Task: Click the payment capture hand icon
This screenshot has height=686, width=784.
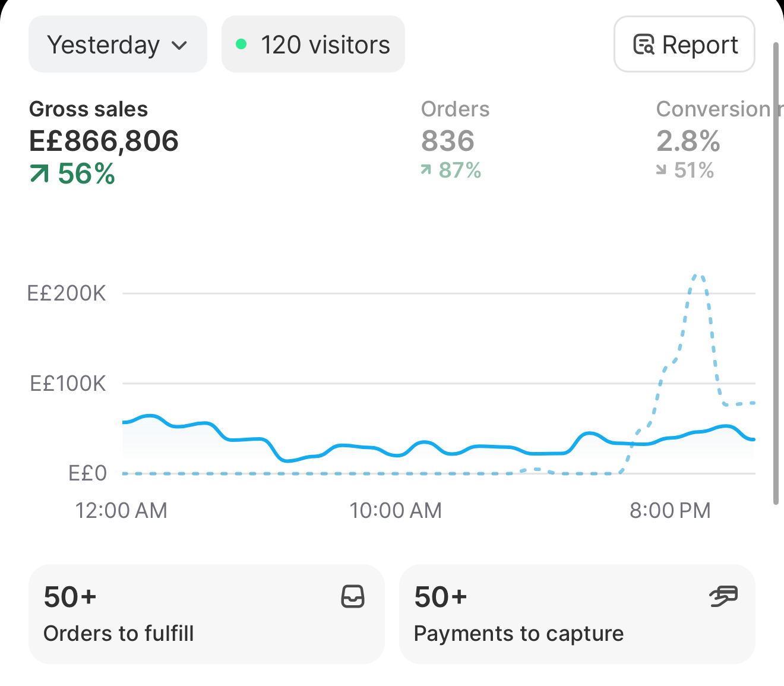Action: [x=723, y=596]
